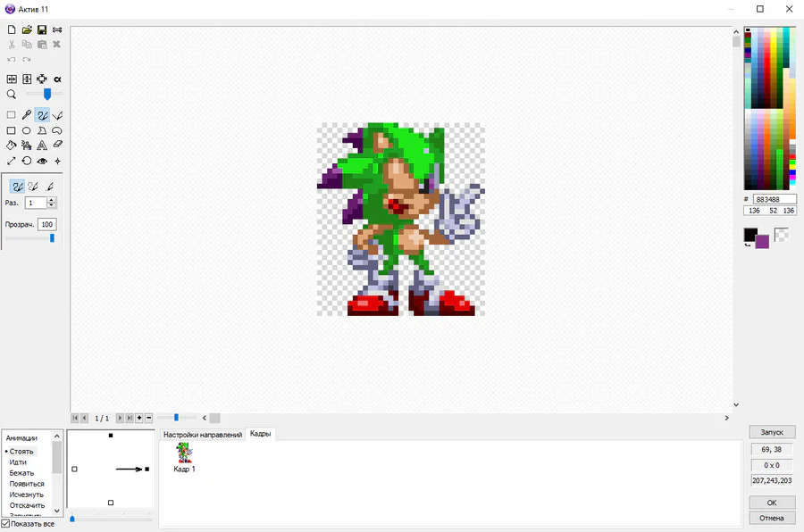Screen dimensions: 804x532
Task: Click the Crop icon
Action: click(x=42, y=79)
